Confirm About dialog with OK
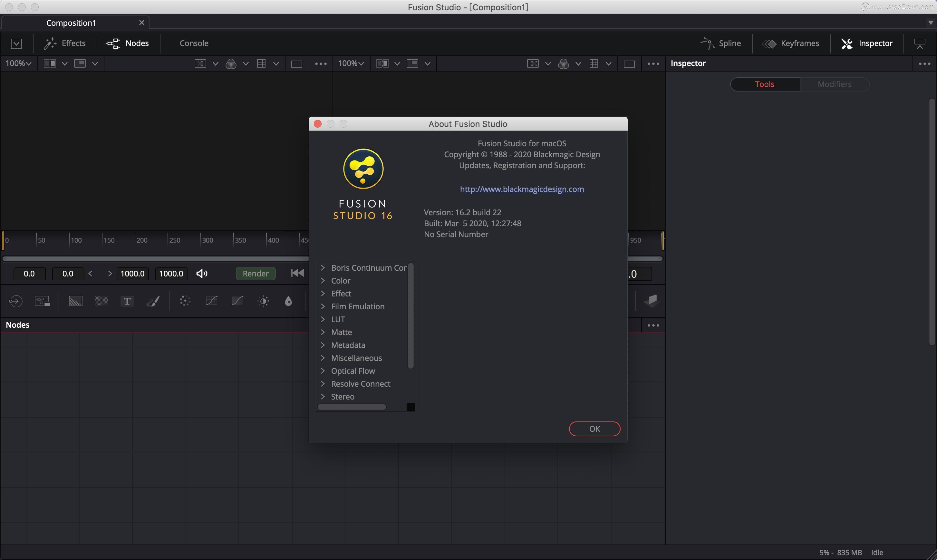 (594, 429)
